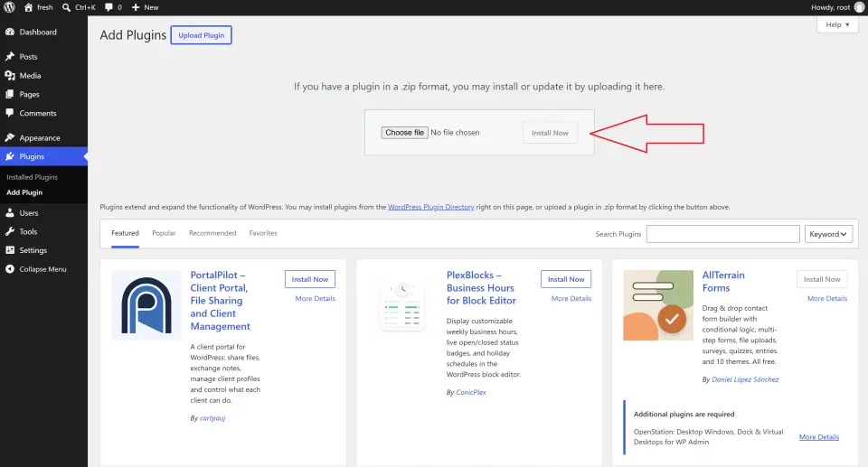This screenshot has height=467, width=868.
Task: Open More Details for PortalPilot
Action: point(315,298)
